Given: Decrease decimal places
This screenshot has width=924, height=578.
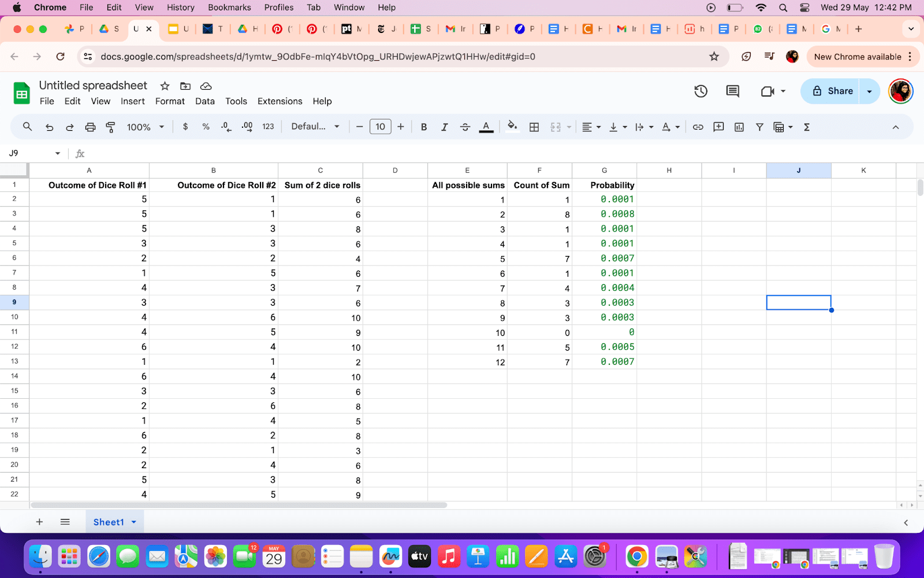Looking at the screenshot, I should (x=225, y=127).
